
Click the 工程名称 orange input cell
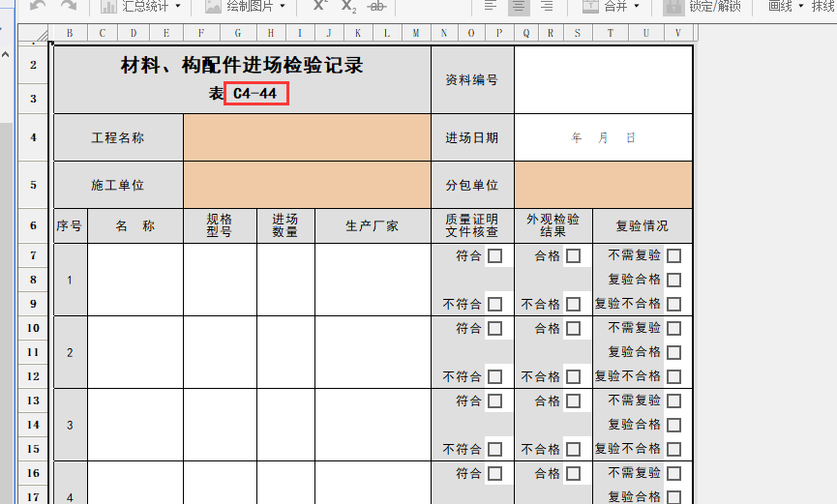pyautogui.click(x=307, y=137)
